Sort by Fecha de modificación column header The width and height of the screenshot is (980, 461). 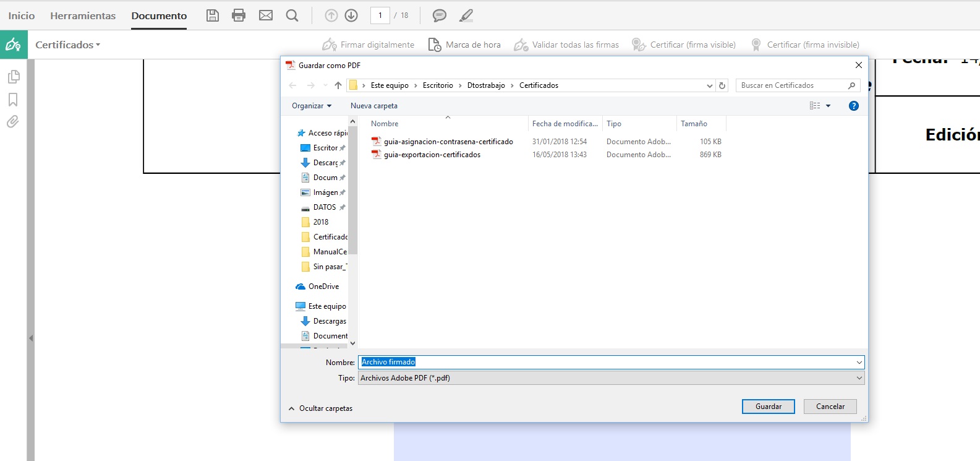565,124
